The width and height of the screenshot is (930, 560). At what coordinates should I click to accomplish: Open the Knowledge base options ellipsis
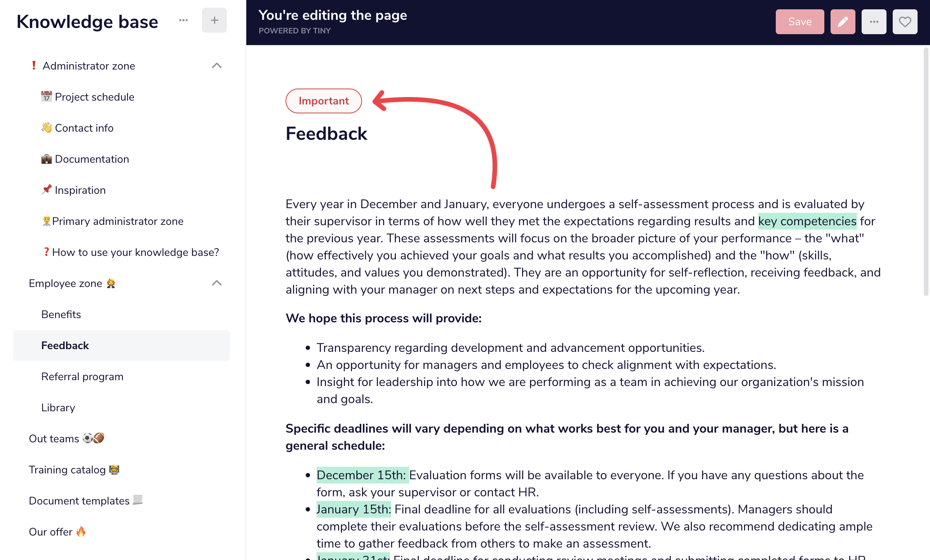coord(183,21)
